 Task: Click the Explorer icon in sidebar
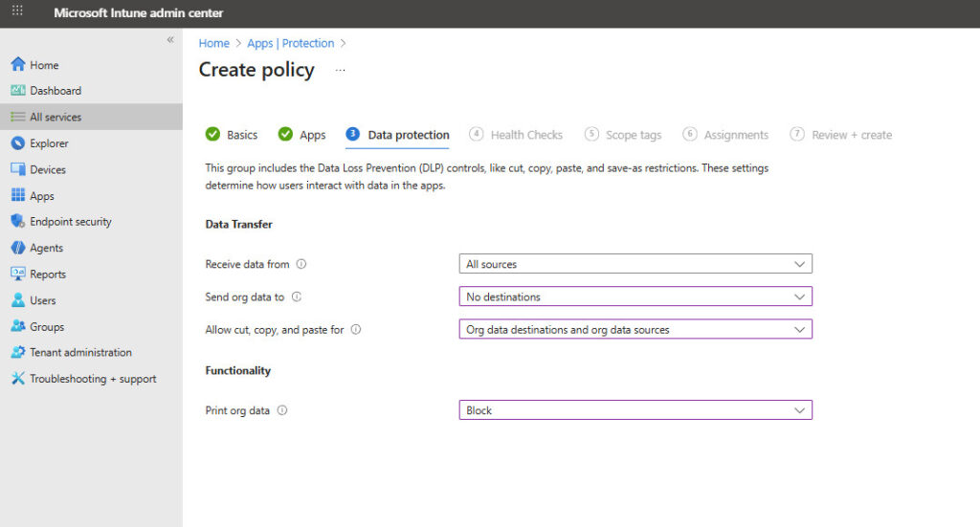(x=17, y=143)
